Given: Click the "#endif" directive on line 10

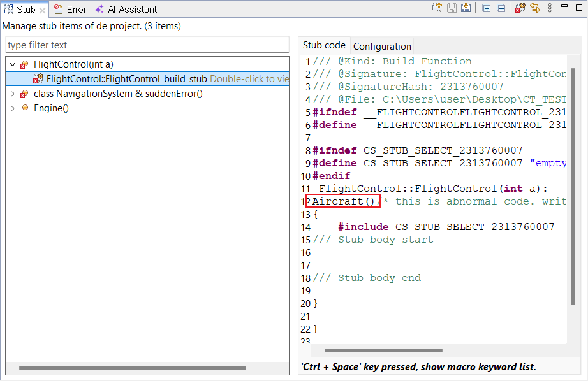Looking at the screenshot, I should point(332,176).
